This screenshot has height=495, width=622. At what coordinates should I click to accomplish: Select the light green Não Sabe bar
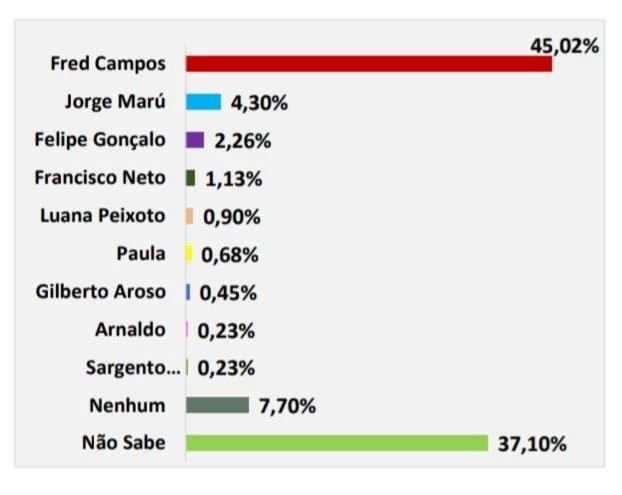point(337,443)
